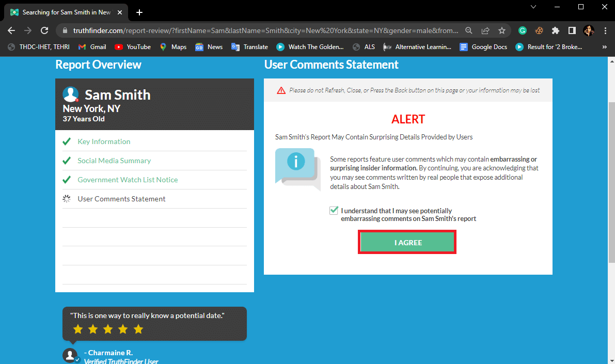Click Government Watch List Notice row
This screenshot has height=364, width=615.
pos(154,180)
